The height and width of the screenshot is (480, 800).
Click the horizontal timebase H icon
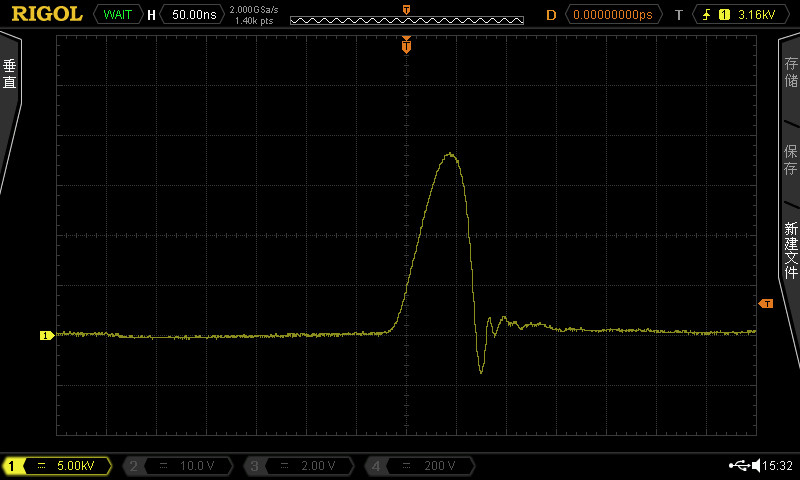click(x=151, y=15)
